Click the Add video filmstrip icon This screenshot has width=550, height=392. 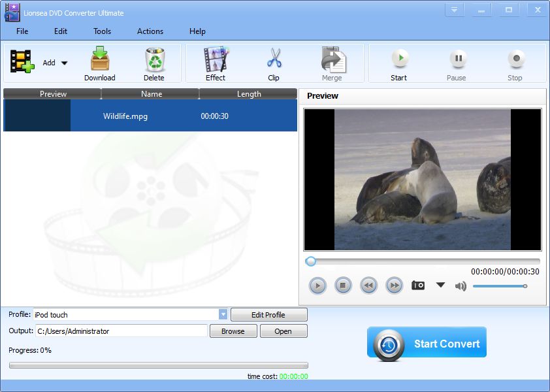pyautogui.click(x=22, y=61)
